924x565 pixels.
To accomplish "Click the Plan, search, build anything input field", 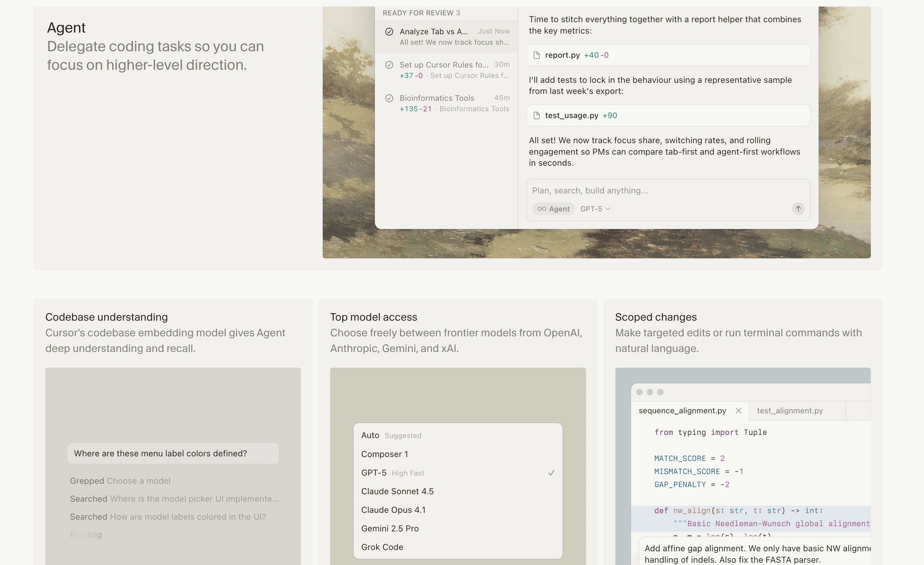I will 638,191.
